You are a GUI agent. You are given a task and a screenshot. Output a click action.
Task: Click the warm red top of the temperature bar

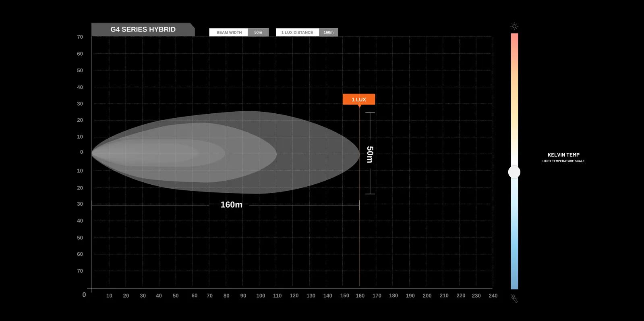[x=514, y=40]
